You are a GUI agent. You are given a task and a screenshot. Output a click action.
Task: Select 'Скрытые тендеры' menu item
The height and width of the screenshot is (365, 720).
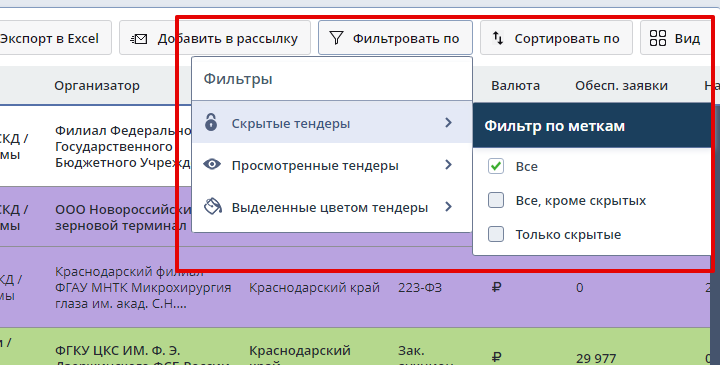pyautogui.click(x=332, y=123)
